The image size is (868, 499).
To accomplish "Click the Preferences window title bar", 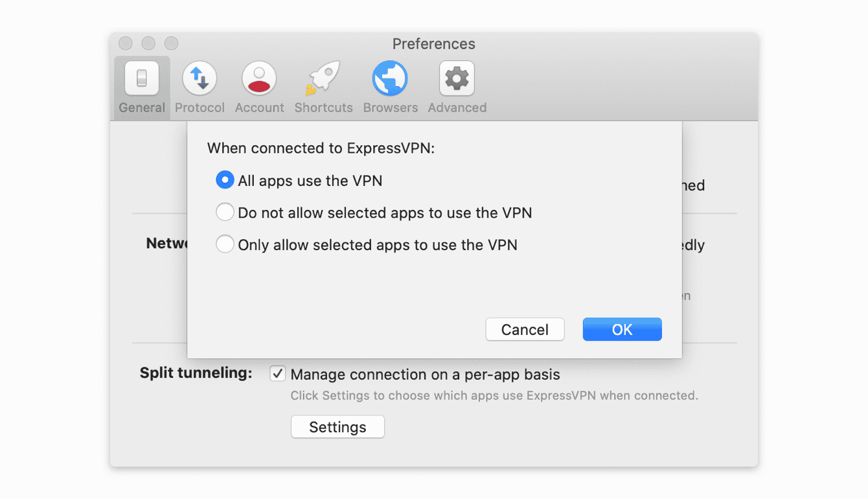I will point(434,44).
